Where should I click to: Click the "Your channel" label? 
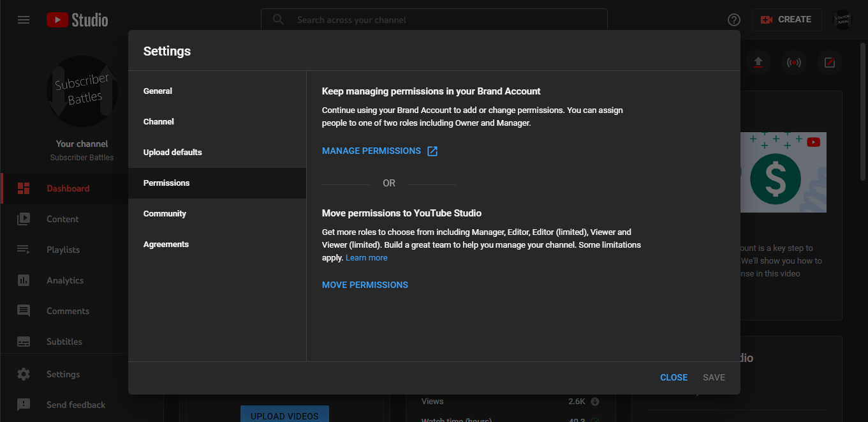(82, 144)
